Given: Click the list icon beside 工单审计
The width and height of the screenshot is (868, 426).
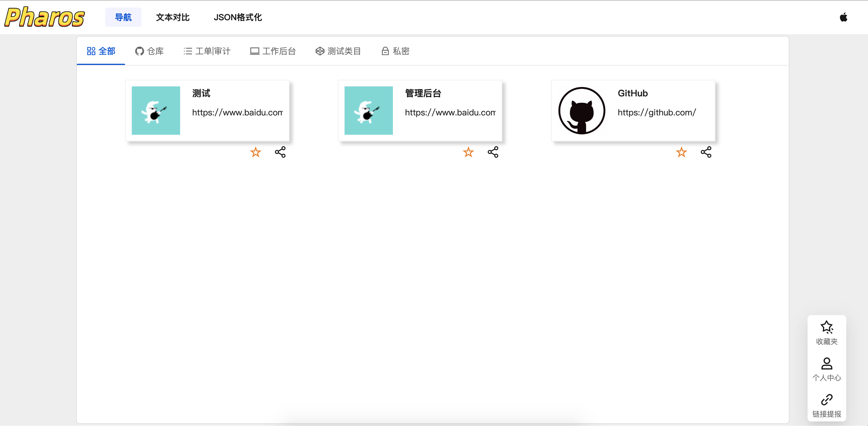Looking at the screenshot, I should click(x=188, y=51).
